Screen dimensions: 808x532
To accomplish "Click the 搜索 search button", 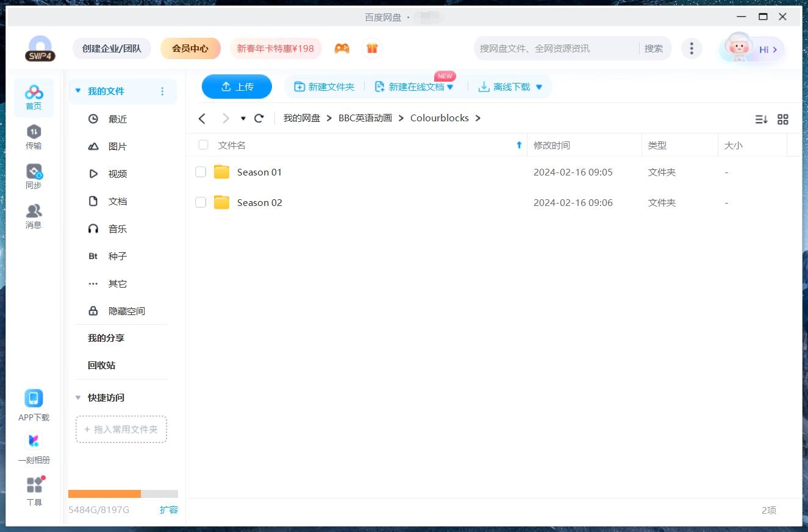I will click(654, 48).
